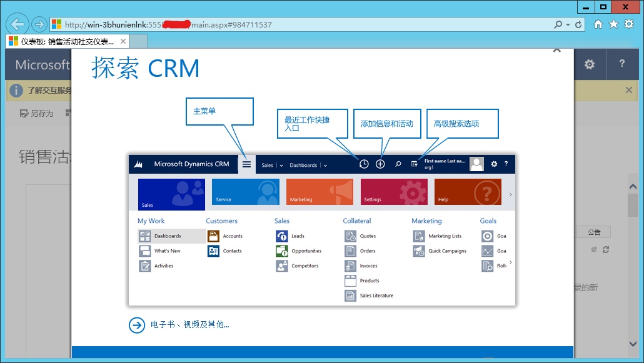Open Orders under Collateral

point(360,251)
